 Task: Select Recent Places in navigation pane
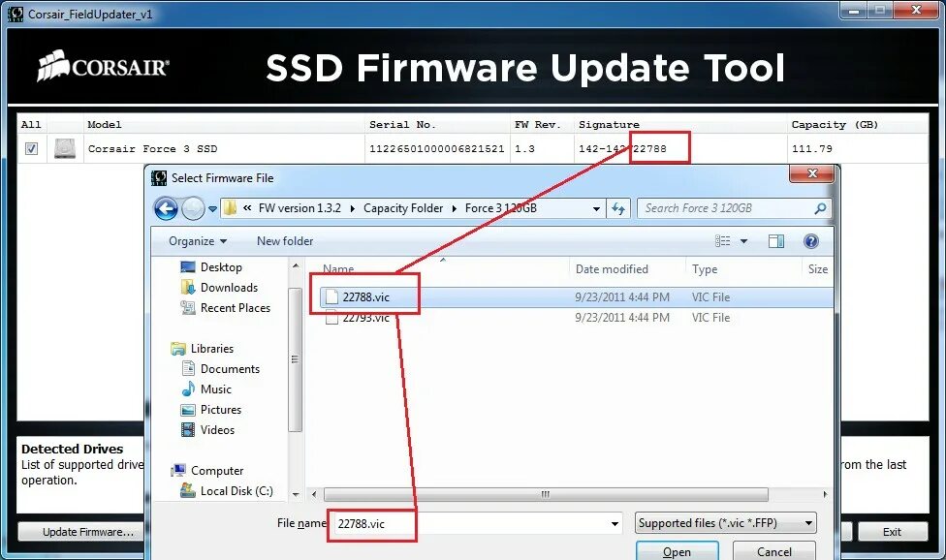click(236, 308)
